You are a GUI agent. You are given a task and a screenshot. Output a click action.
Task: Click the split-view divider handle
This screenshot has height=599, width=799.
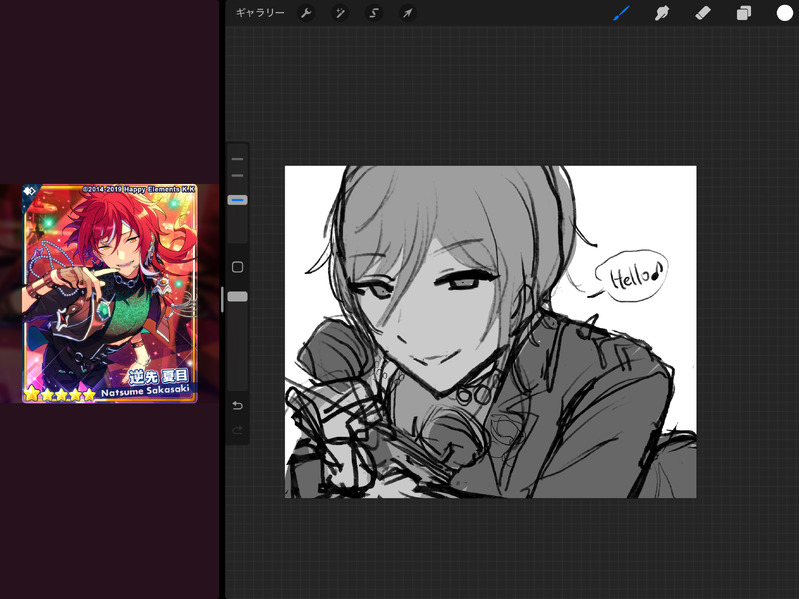(x=222, y=300)
